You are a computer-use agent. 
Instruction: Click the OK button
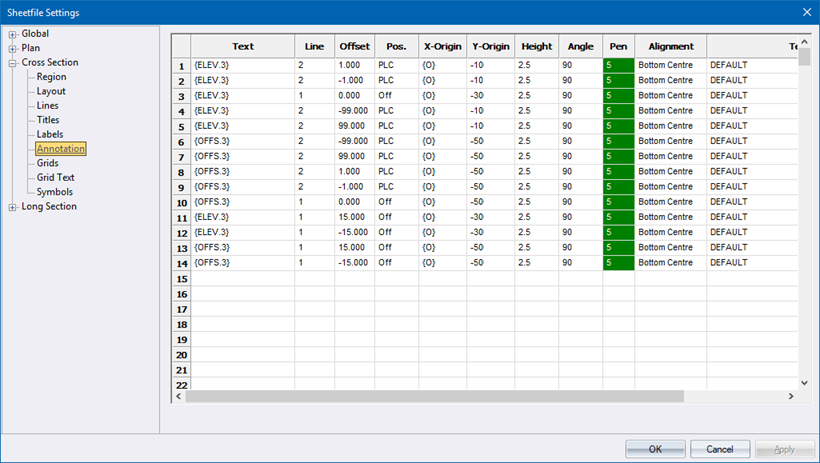(655, 449)
